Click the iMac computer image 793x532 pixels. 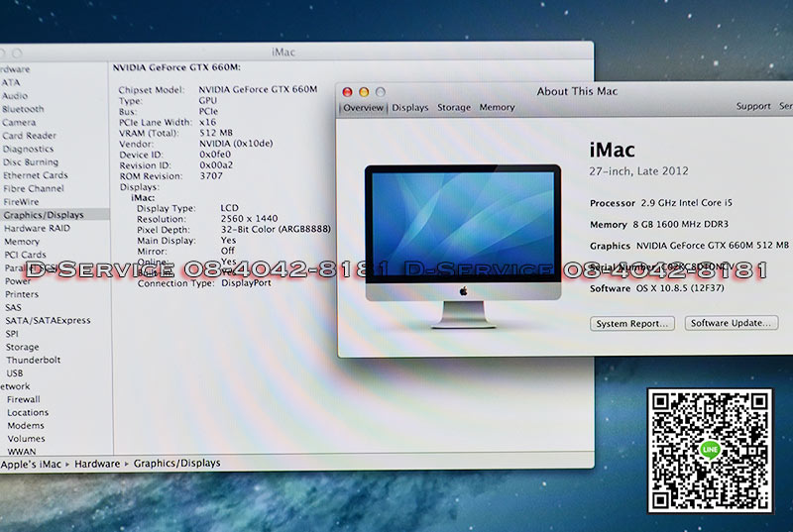click(x=463, y=246)
